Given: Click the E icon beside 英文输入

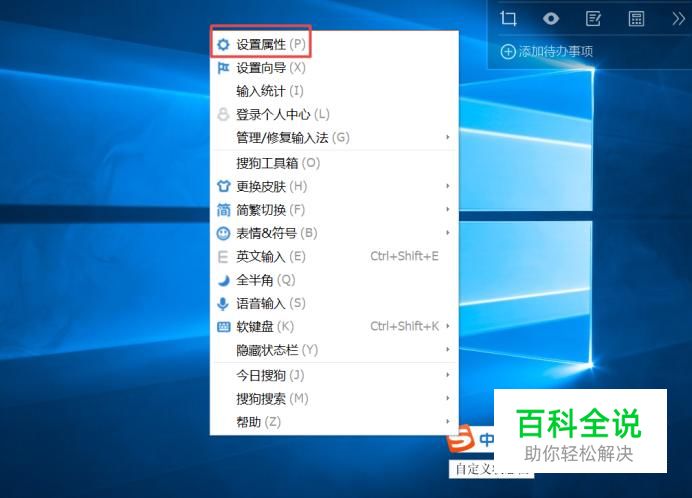Looking at the screenshot, I should [x=223, y=257].
